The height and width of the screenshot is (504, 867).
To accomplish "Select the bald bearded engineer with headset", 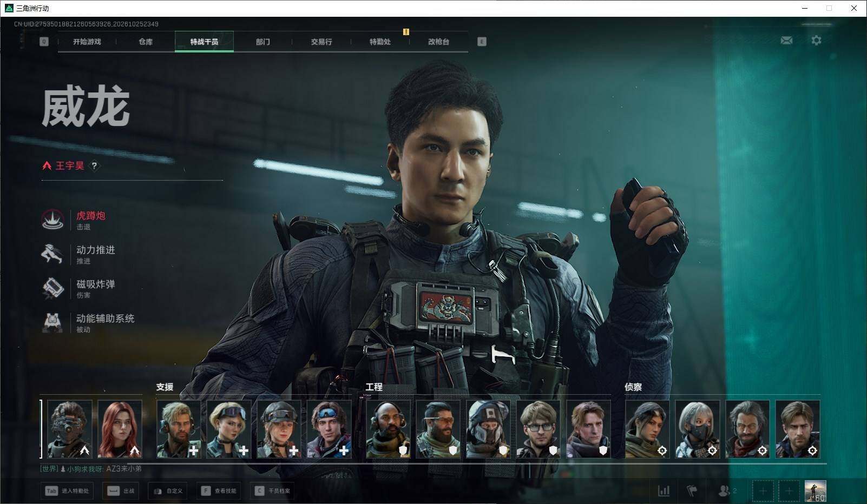I will pos(388,429).
